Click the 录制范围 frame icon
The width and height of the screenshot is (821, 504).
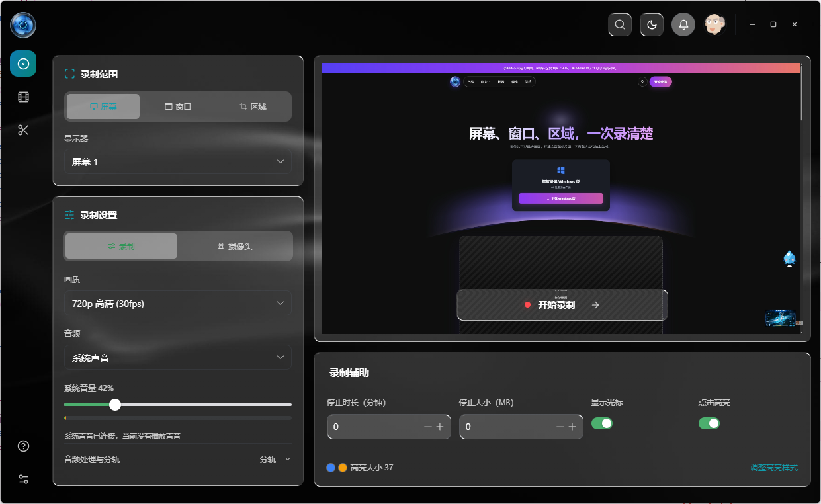pyautogui.click(x=69, y=74)
